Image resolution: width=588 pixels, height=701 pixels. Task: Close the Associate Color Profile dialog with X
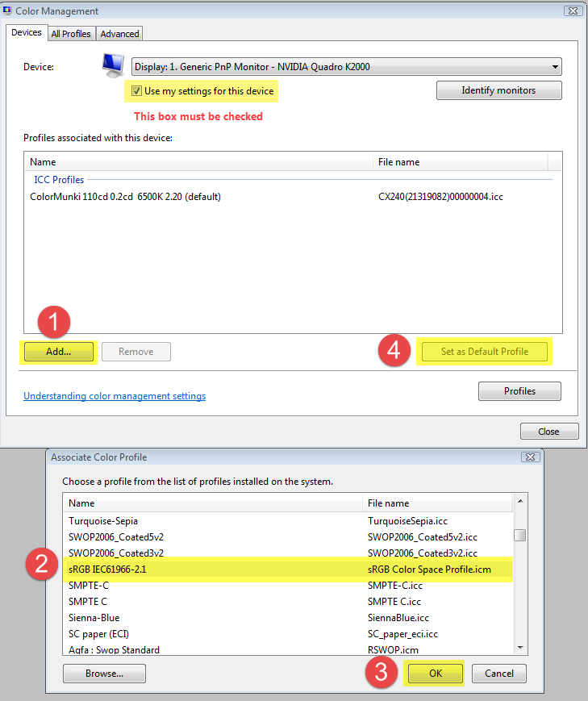click(x=530, y=457)
